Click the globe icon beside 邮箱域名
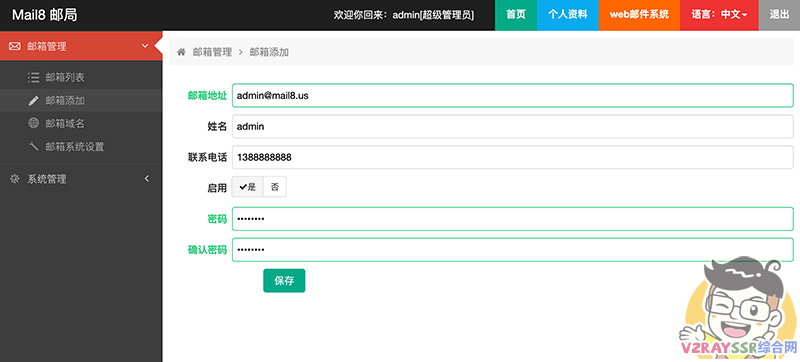Screen dimensions: 800x362 [x=33, y=123]
